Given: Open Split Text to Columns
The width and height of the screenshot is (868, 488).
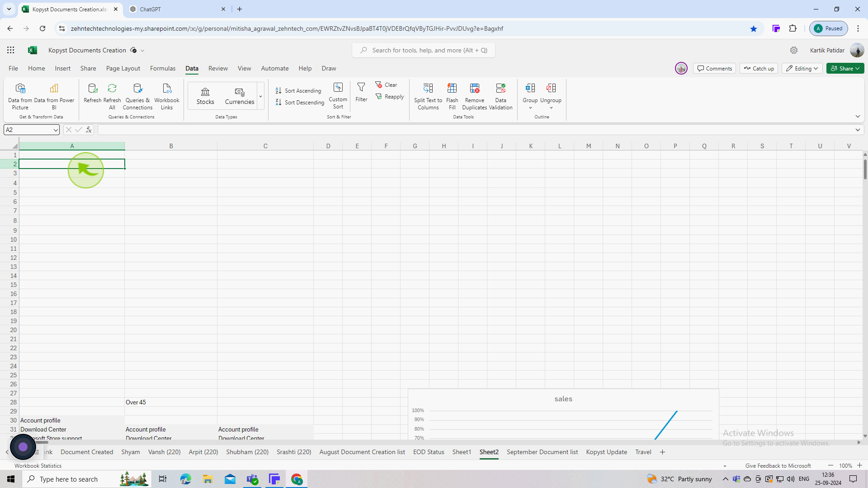Looking at the screenshot, I should (x=428, y=96).
